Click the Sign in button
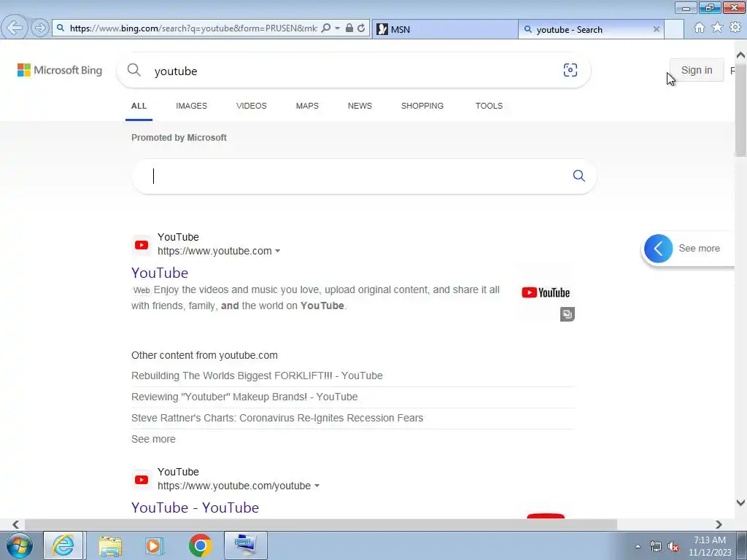 [697, 70]
